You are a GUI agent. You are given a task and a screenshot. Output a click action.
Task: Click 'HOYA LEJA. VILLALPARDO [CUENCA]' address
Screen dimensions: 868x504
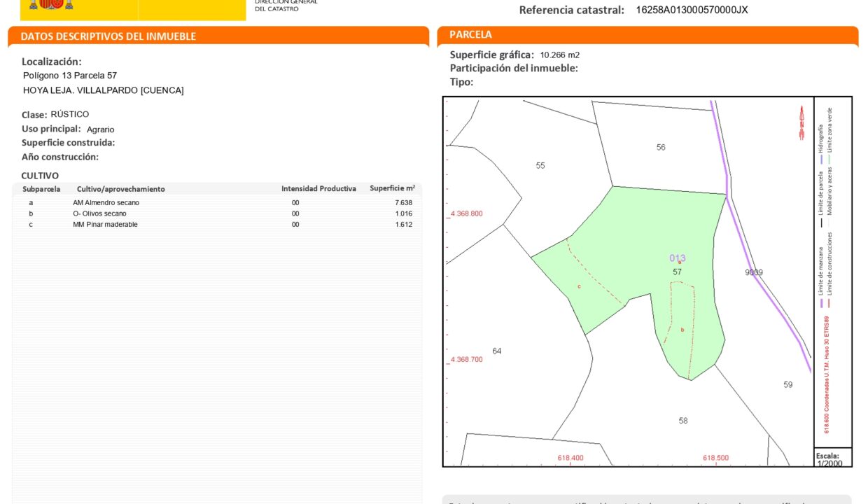click(x=104, y=90)
